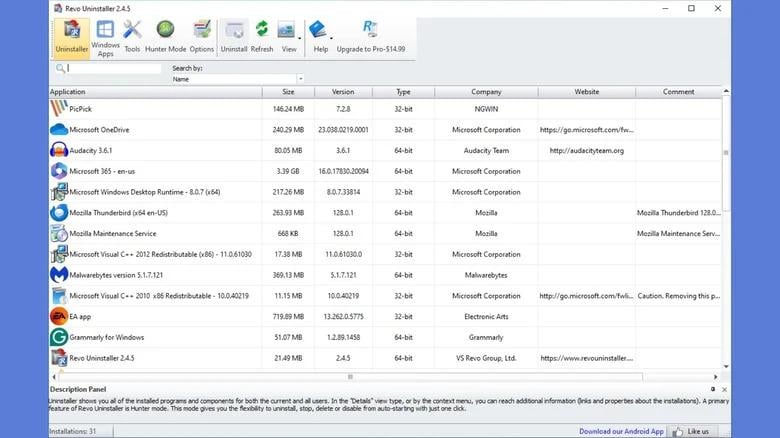Click the Uninstall toolbar button
The width and height of the screenshot is (780, 438).
(x=234, y=37)
